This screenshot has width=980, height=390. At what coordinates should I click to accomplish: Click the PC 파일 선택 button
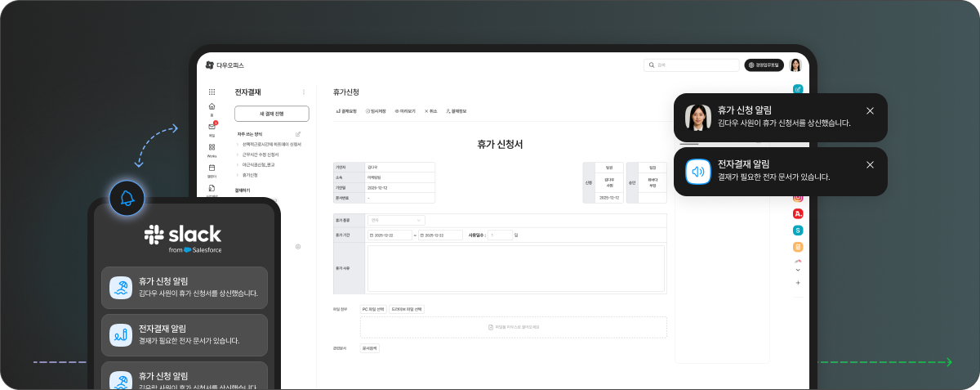pyautogui.click(x=373, y=309)
